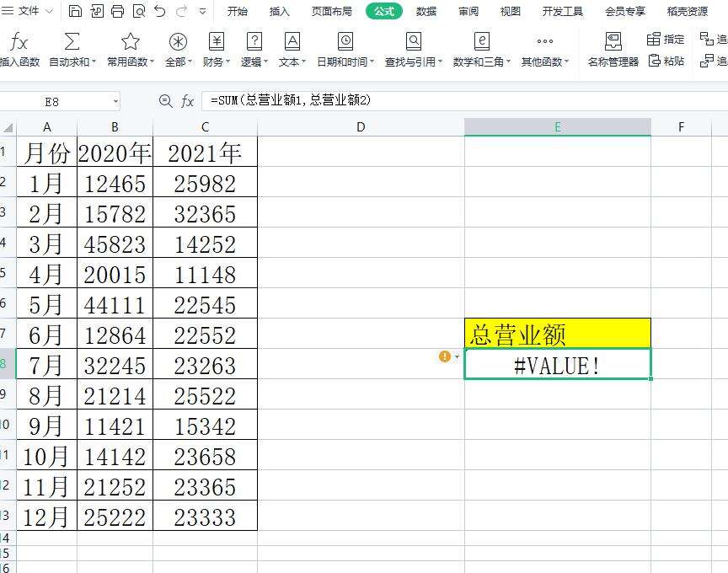Open the 会员专享 tab
The width and height of the screenshot is (728, 573).
pos(625,11)
